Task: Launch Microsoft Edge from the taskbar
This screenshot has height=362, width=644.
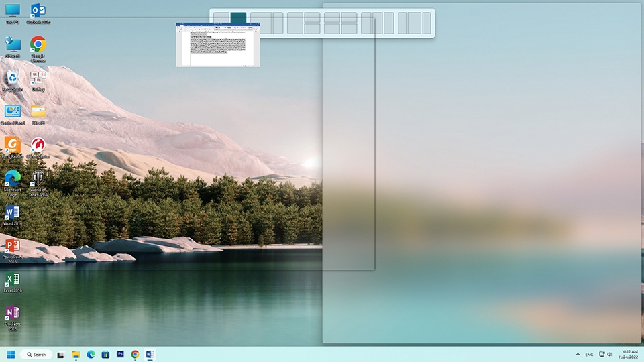Action: click(x=91, y=354)
